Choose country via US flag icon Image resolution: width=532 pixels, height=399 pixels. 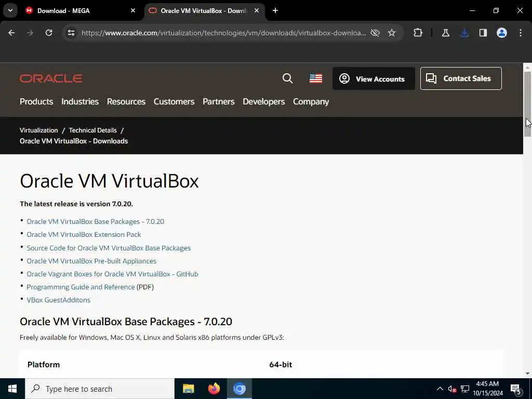316,78
